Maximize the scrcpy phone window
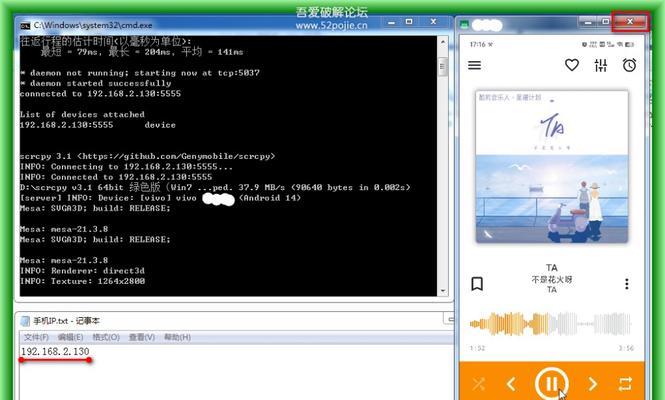Screen dimensions: 665x400 click(x=605, y=22)
